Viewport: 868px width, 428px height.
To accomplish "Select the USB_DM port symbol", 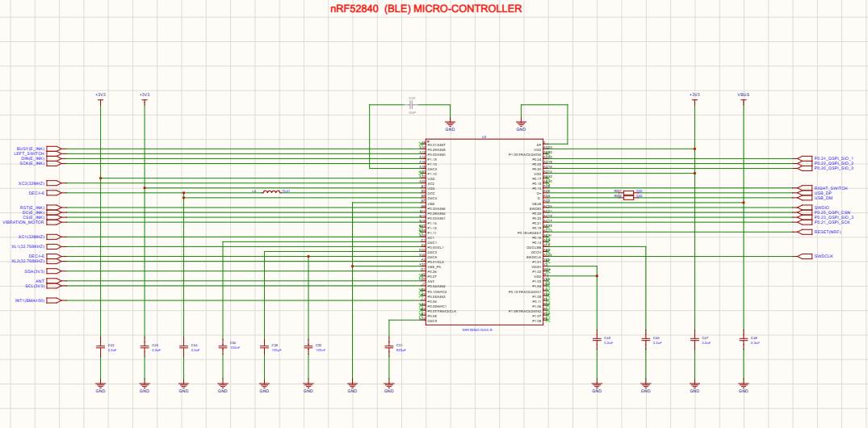I will (x=806, y=198).
